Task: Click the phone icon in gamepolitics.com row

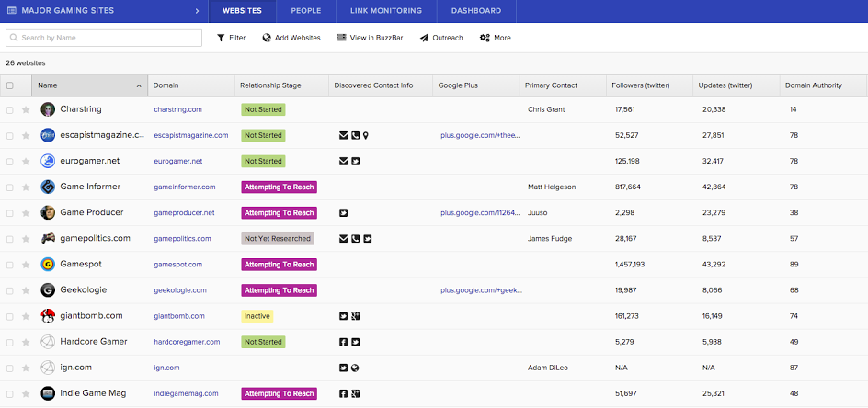Action: [x=356, y=239]
